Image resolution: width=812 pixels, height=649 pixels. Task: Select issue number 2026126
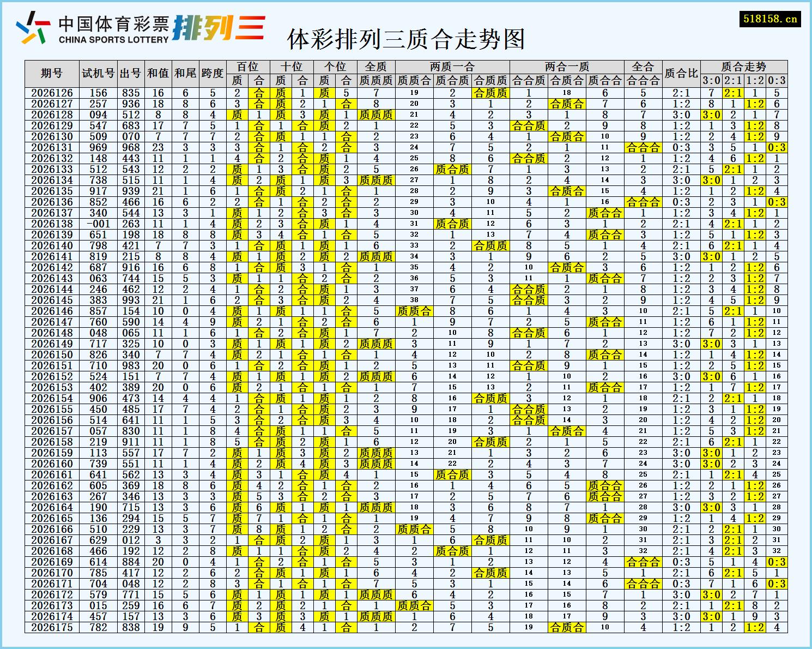point(52,93)
